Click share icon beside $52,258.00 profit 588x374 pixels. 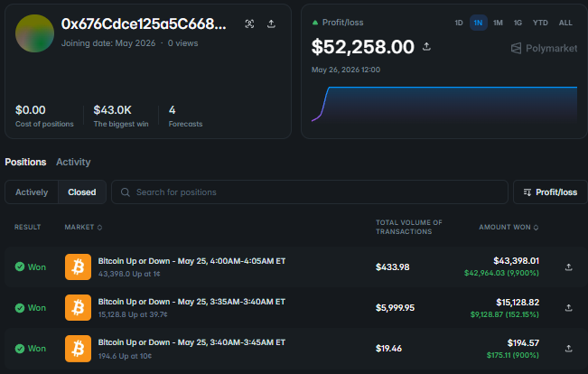point(426,46)
